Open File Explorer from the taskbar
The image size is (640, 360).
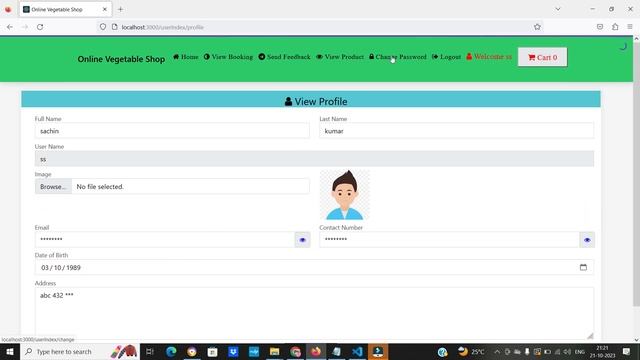click(x=275, y=351)
